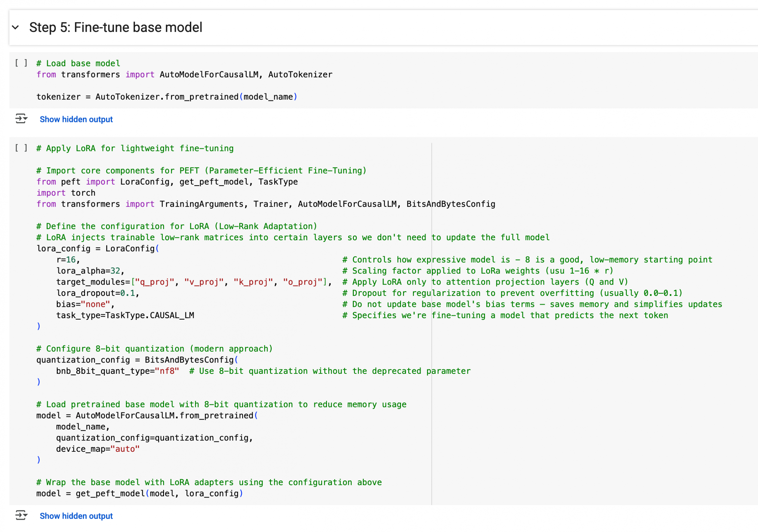Run the Apply LoRA cell
Image resolution: width=758 pixels, height=532 pixels.
tap(21, 148)
